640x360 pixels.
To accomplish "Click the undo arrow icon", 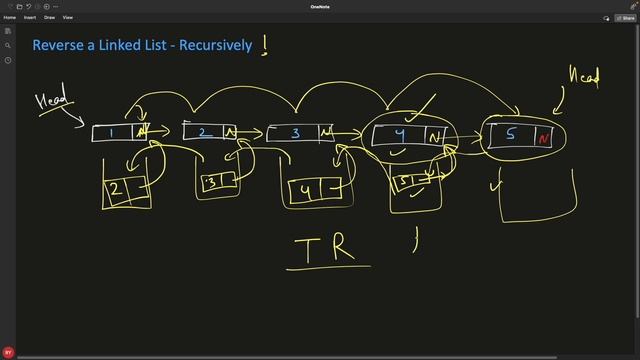I will 29,7.
